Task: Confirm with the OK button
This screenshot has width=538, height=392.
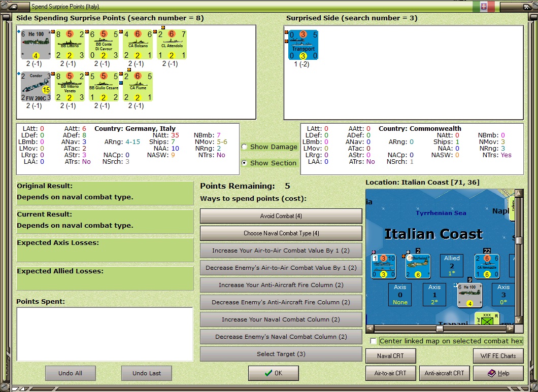Action: click(274, 373)
